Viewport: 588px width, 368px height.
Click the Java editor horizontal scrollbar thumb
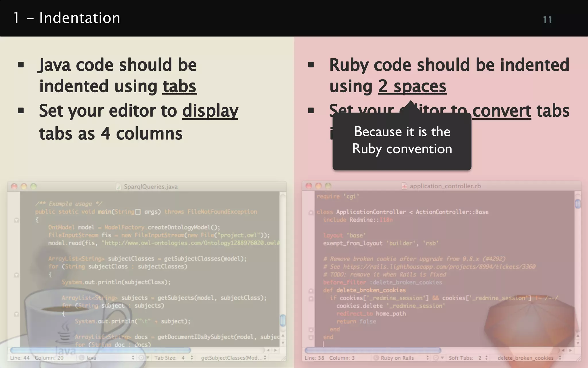100,350
